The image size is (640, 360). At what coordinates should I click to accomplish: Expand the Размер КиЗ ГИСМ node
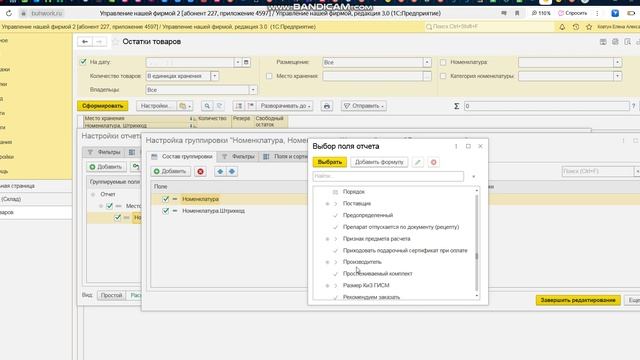[327, 285]
